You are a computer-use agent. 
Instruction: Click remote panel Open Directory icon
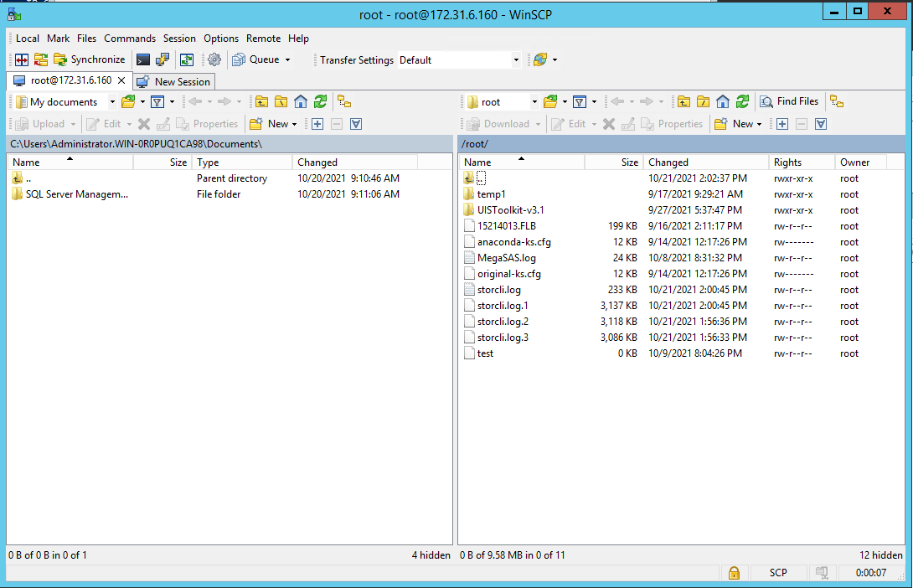550,102
